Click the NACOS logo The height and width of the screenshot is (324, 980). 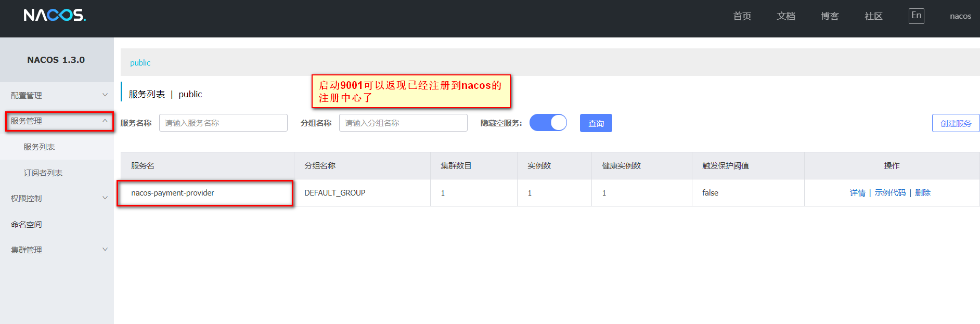pos(55,15)
